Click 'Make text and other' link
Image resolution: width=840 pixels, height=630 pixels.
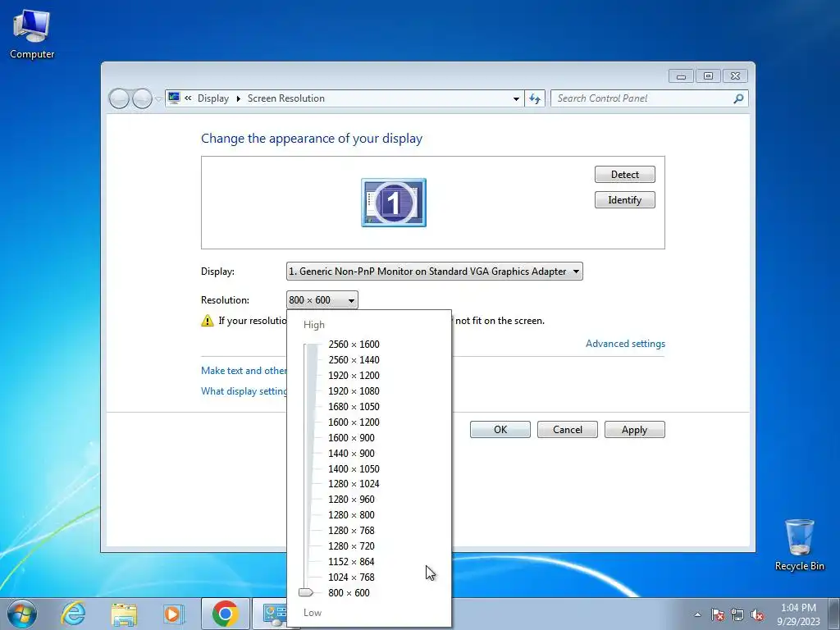[244, 371]
